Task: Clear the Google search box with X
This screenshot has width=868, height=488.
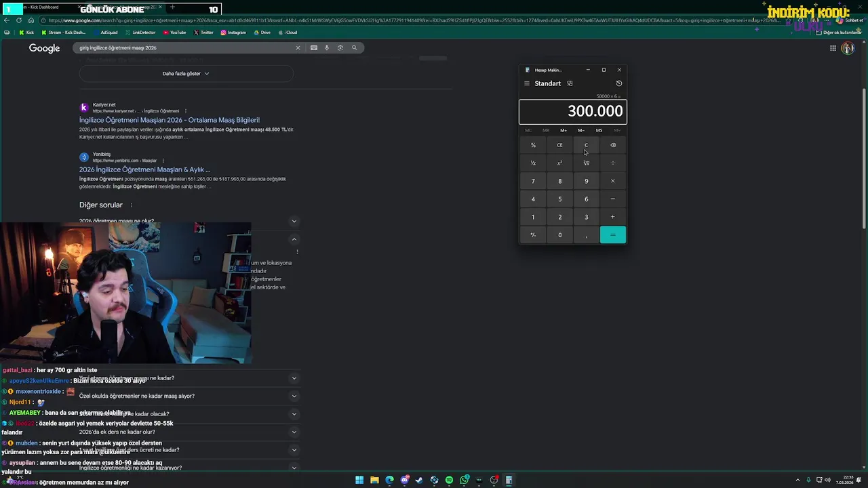Action: click(x=298, y=48)
